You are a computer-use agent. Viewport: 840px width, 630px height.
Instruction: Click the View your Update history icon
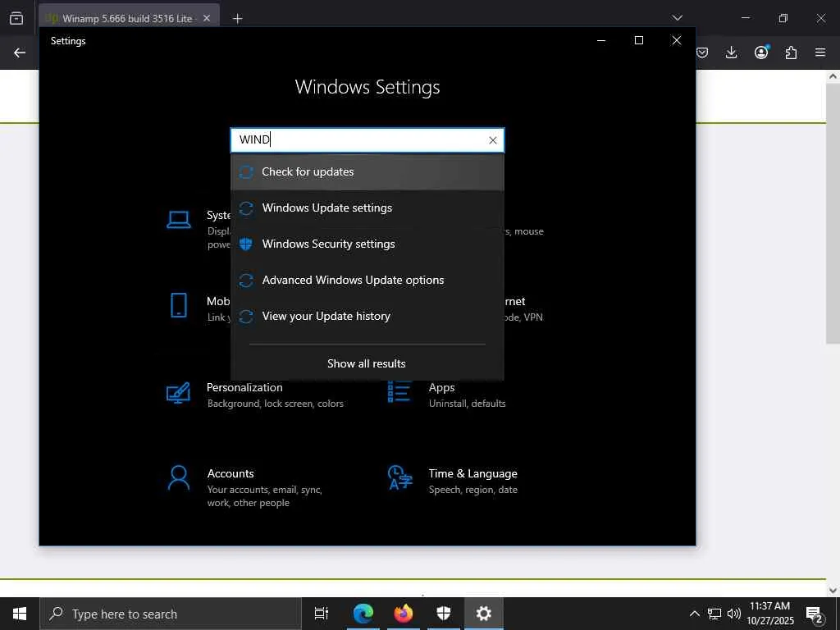(x=246, y=317)
